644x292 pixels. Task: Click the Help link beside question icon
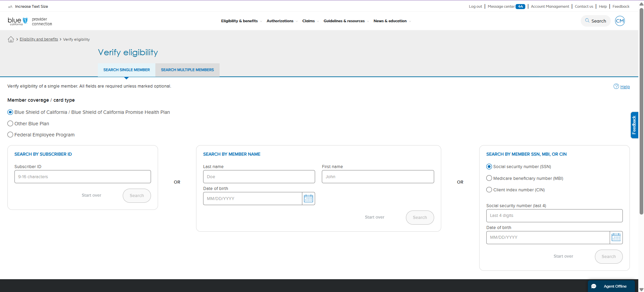(x=625, y=87)
